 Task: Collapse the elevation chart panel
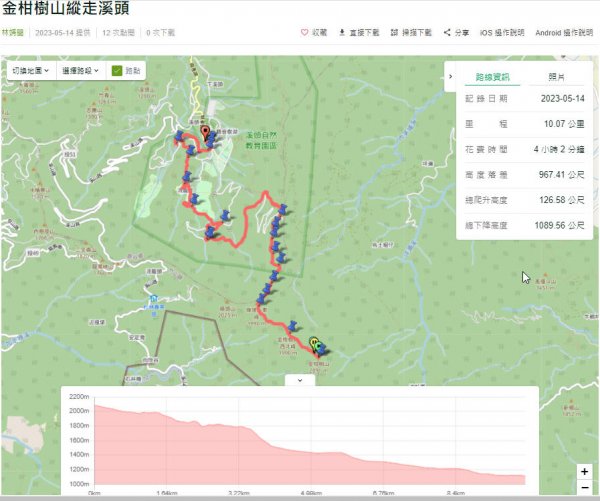[x=300, y=380]
